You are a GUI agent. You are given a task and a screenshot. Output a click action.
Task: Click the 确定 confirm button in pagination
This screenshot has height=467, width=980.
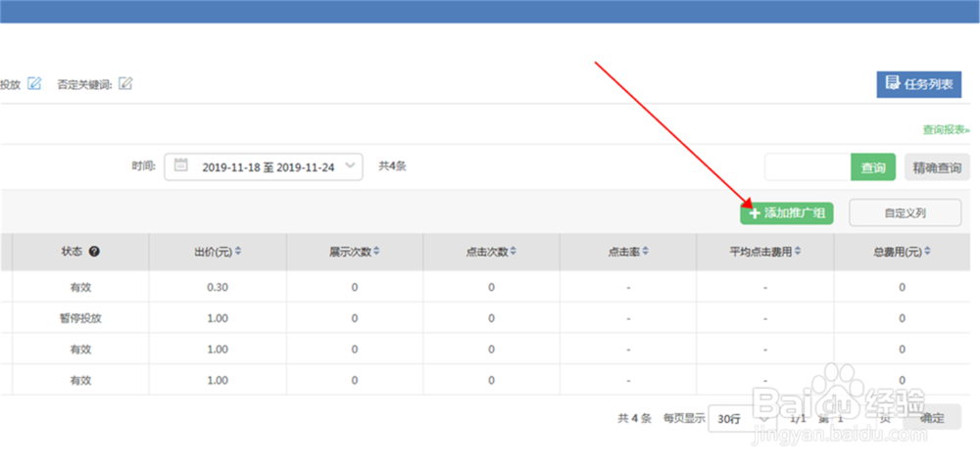tap(932, 418)
